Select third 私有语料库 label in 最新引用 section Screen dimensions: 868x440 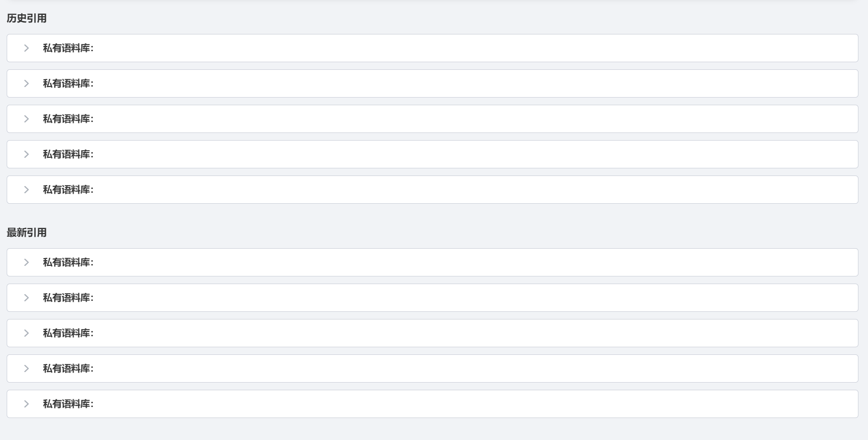(x=68, y=333)
